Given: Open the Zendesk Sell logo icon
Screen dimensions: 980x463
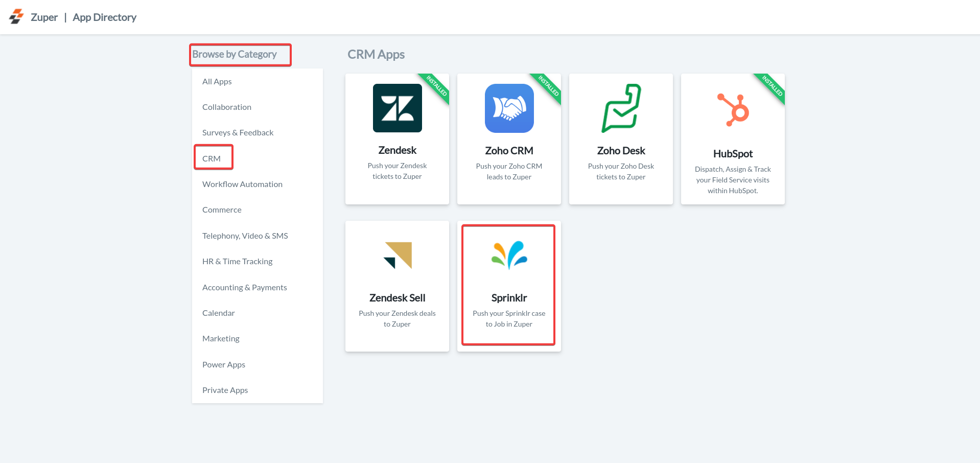Looking at the screenshot, I should pos(398,255).
